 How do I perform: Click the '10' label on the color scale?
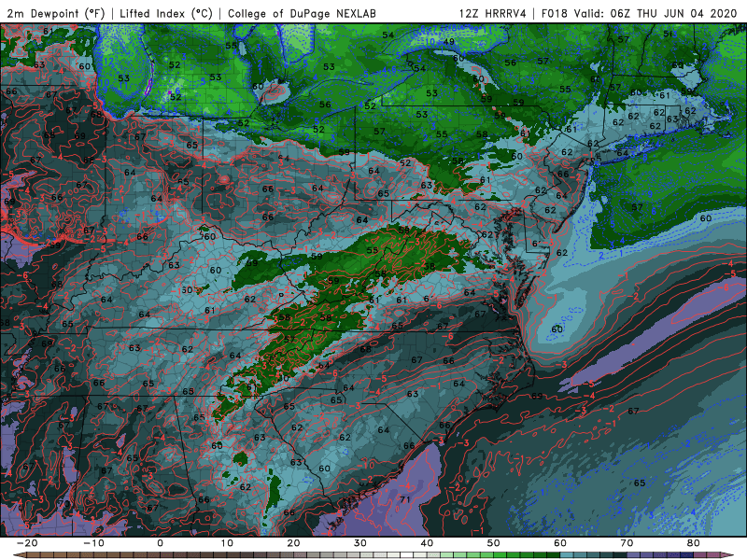tap(227, 543)
